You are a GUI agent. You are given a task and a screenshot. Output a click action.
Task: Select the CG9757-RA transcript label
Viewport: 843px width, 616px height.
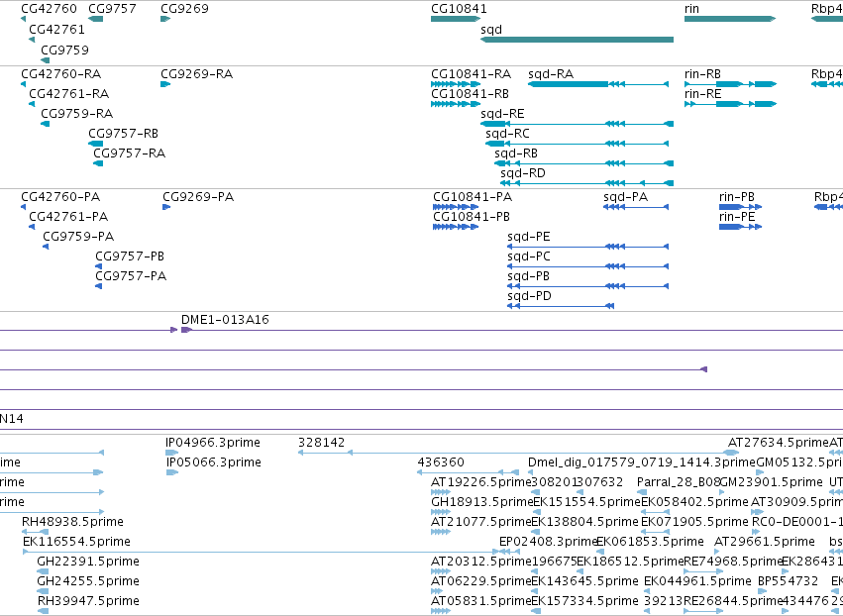[130, 154]
